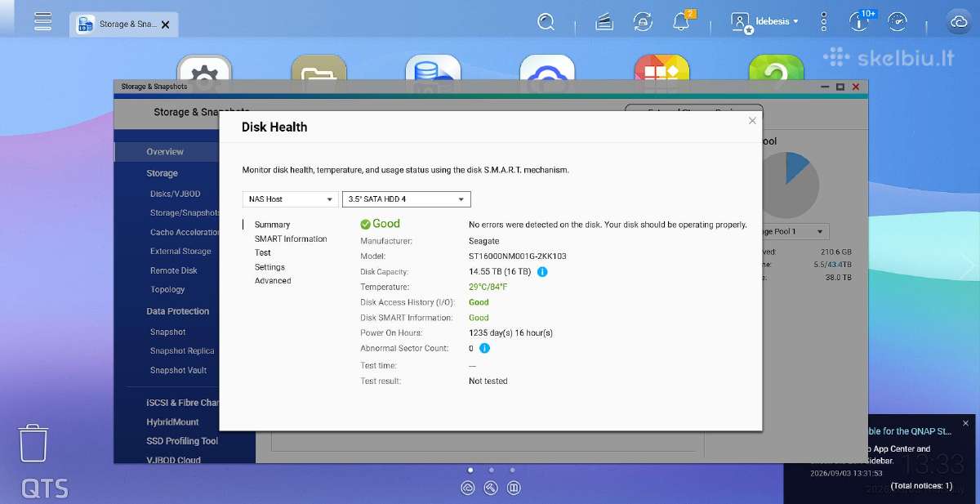This screenshot has height=504, width=980.
Task: Select Snapshot in the sidebar
Action: coord(167,332)
